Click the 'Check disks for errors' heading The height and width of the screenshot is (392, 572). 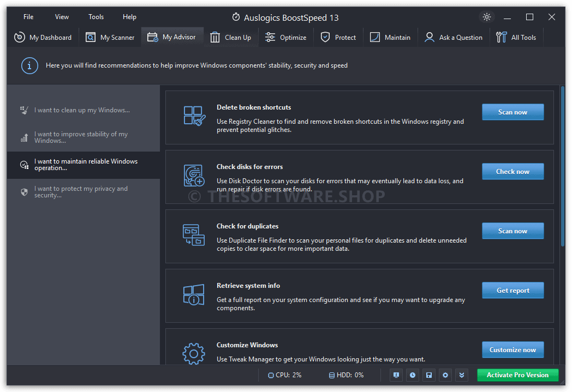(x=249, y=166)
